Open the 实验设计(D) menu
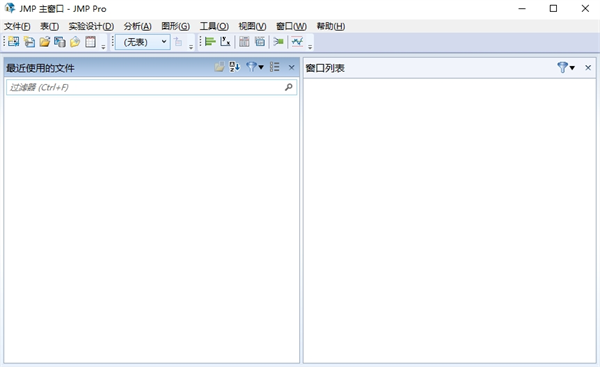This screenshot has height=367, width=600. pyautogui.click(x=91, y=26)
